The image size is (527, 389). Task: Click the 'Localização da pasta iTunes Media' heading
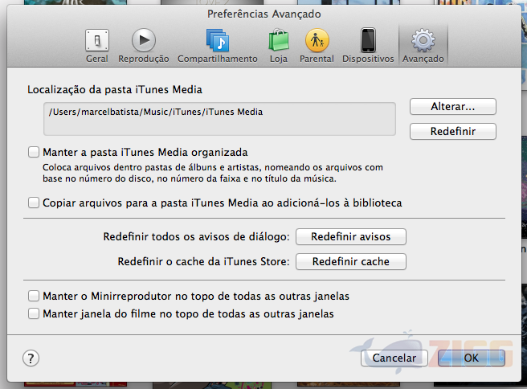115,90
